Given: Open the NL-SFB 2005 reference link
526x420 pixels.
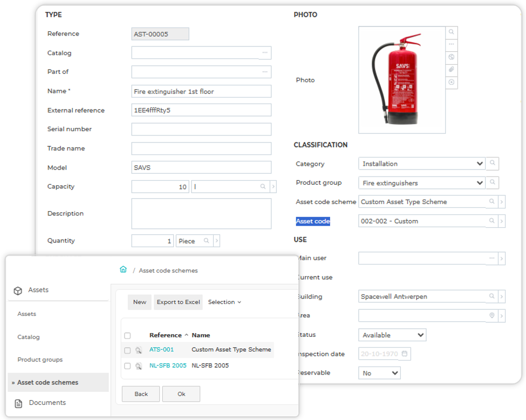Looking at the screenshot, I should 168,365.
